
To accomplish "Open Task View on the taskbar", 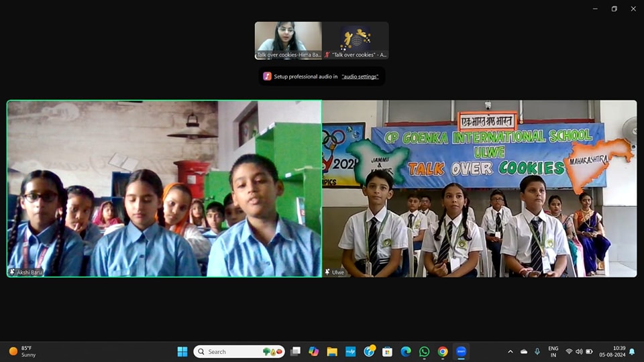I will (x=295, y=352).
